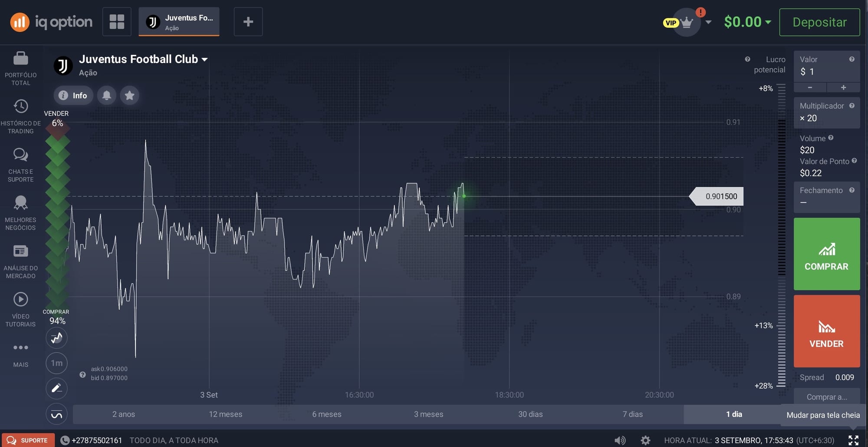Click the Multiplicador help icon
The image size is (868, 447).
point(852,106)
